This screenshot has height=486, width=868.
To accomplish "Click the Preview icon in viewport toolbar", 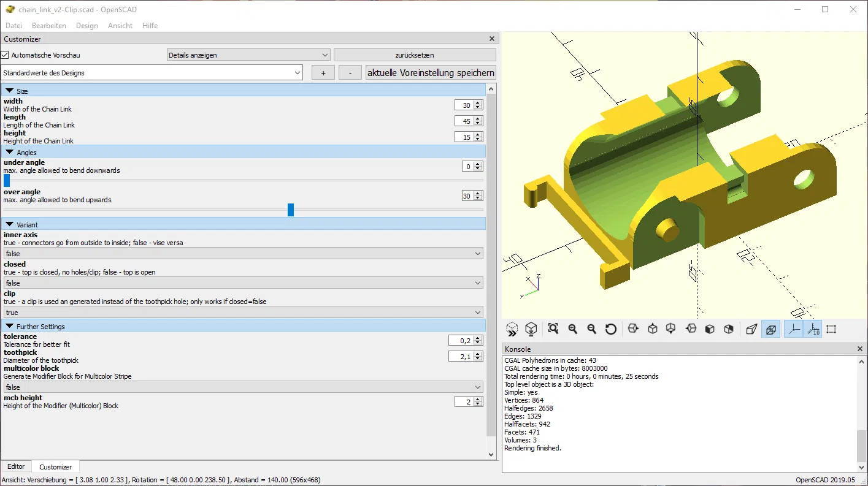I will pos(512,329).
